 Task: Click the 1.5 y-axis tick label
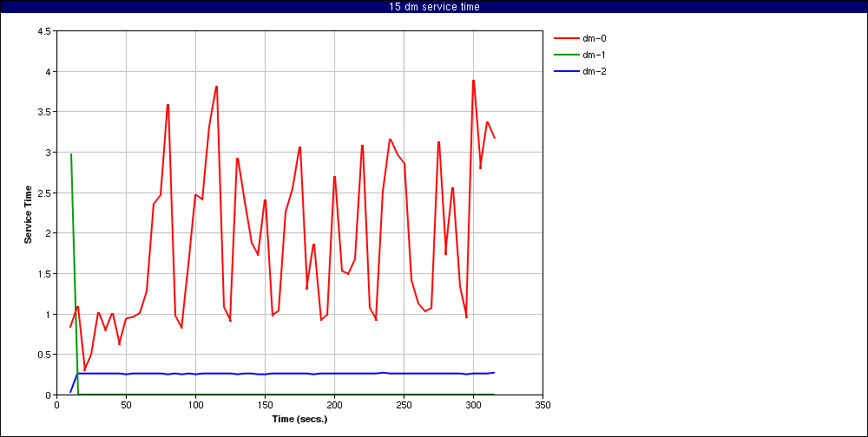tap(45, 274)
